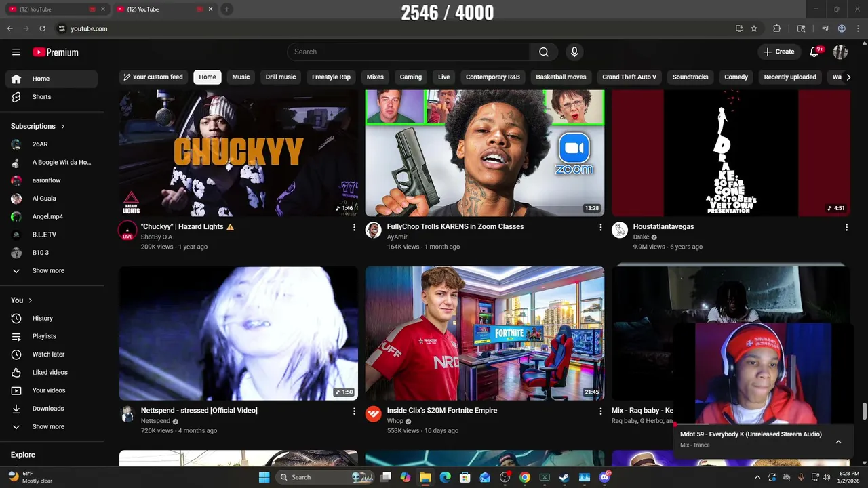Open Chrome three-dot menu
The width and height of the screenshot is (868, 488).
click(x=859, y=28)
